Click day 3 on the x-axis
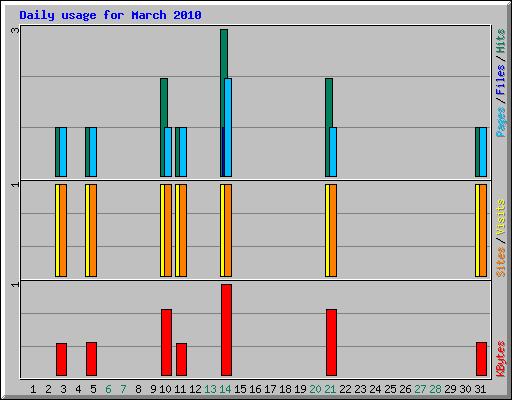This screenshot has height=400, width=512. (63, 389)
